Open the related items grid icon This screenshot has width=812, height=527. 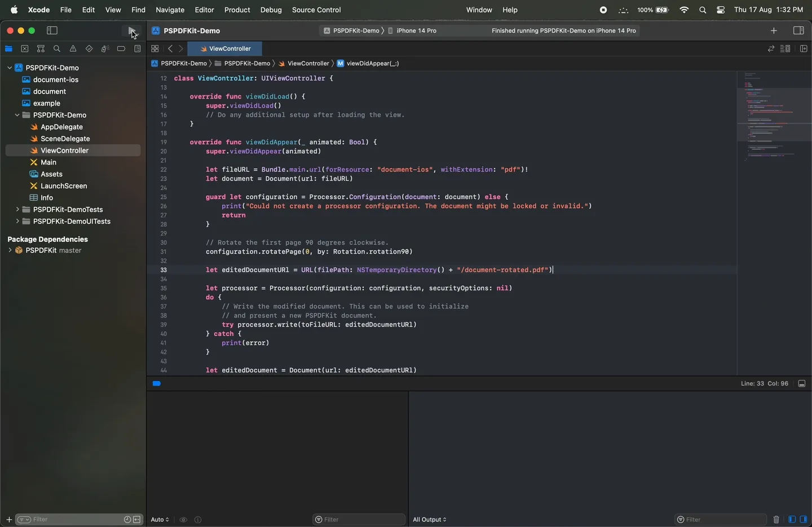tap(155, 48)
